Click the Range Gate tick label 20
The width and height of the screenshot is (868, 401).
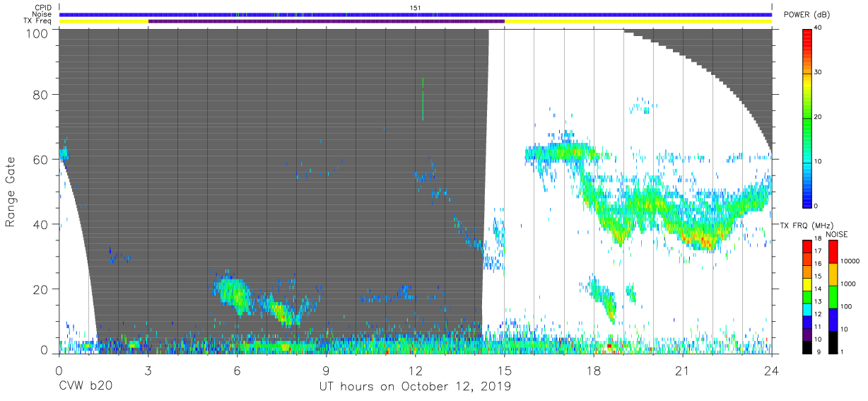click(40, 289)
